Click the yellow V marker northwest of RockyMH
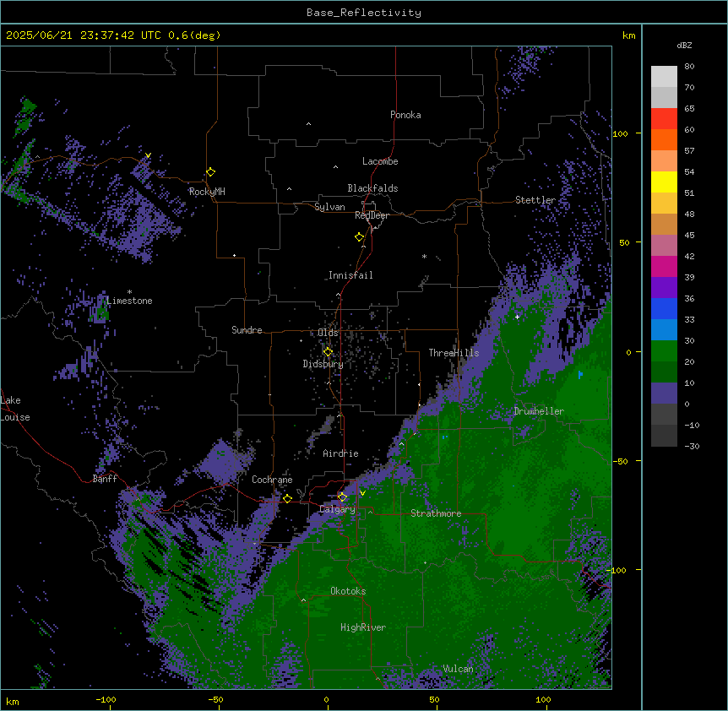728x711 pixels. [x=148, y=155]
